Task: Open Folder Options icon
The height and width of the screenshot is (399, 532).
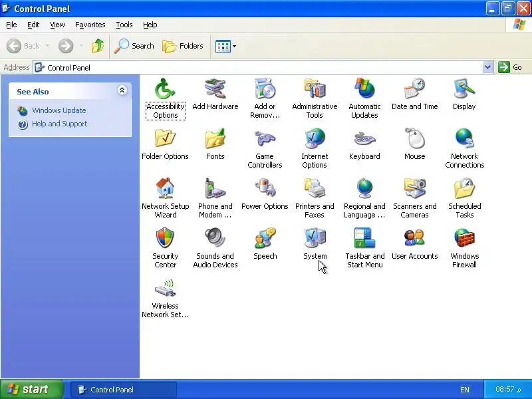Action: click(165, 138)
